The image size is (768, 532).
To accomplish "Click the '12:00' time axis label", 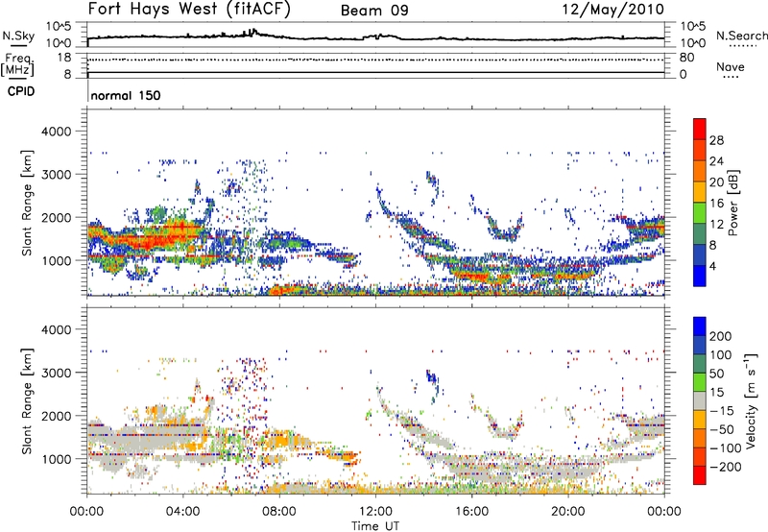I will (375, 512).
